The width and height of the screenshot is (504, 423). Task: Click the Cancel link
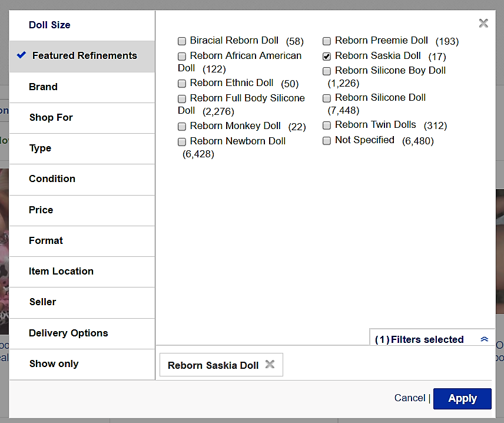[x=409, y=398]
